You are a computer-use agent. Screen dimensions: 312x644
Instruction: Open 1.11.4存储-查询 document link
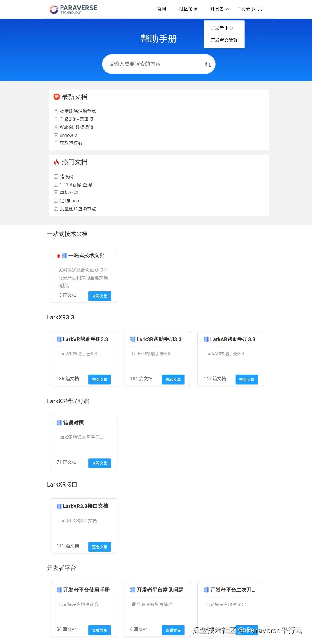click(x=76, y=185)
